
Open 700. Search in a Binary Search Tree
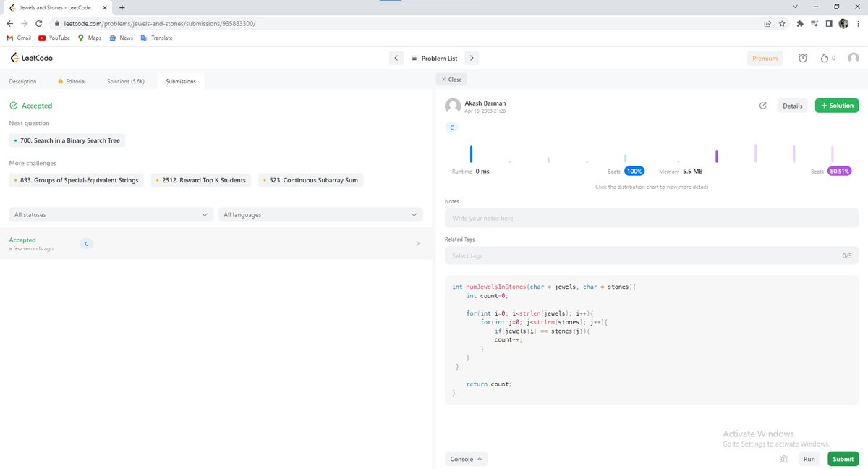[x=67, y=140]
